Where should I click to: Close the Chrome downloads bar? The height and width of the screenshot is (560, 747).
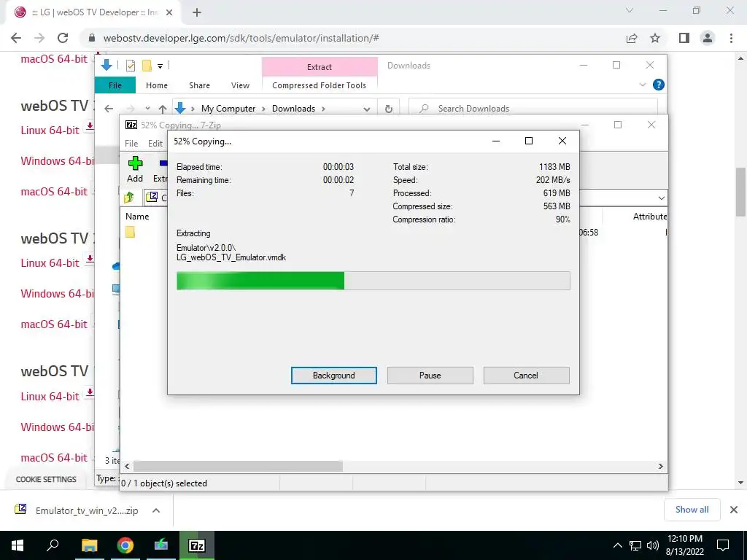pyautogui.click(x=734, y=510)
